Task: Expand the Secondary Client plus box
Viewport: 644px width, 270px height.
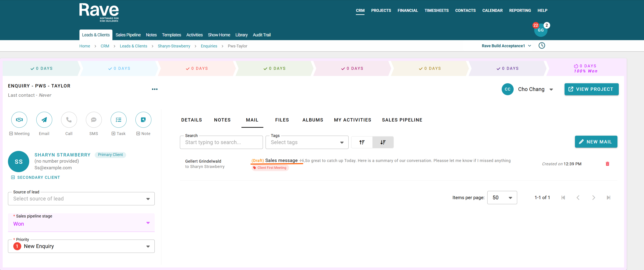Action: coord(13,177)
